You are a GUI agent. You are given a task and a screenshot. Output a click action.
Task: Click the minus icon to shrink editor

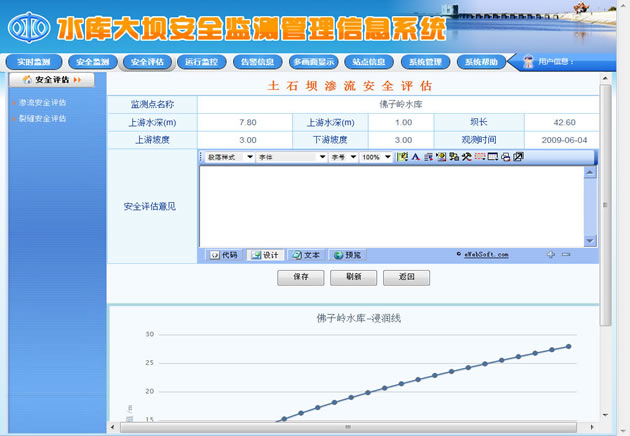(566, 254)
